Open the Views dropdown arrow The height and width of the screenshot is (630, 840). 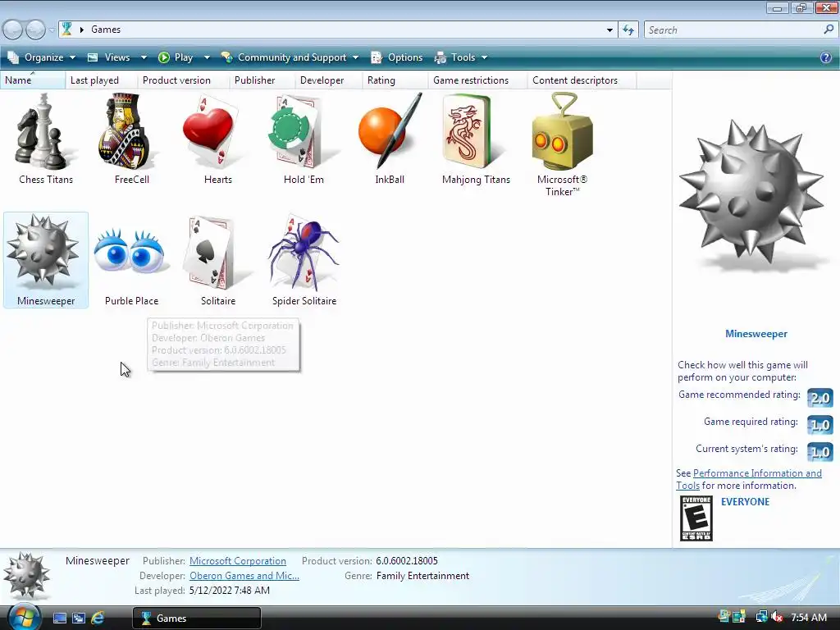144,57
